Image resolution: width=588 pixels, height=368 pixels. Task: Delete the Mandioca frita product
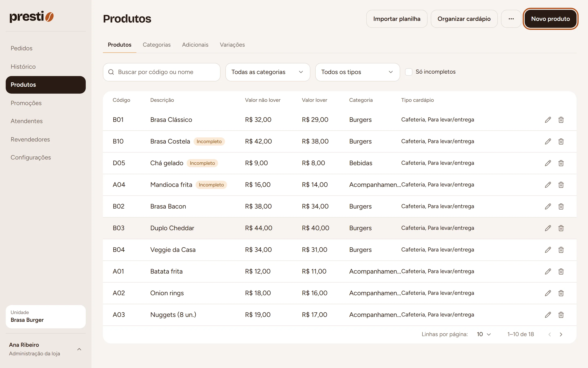(561, 185)
